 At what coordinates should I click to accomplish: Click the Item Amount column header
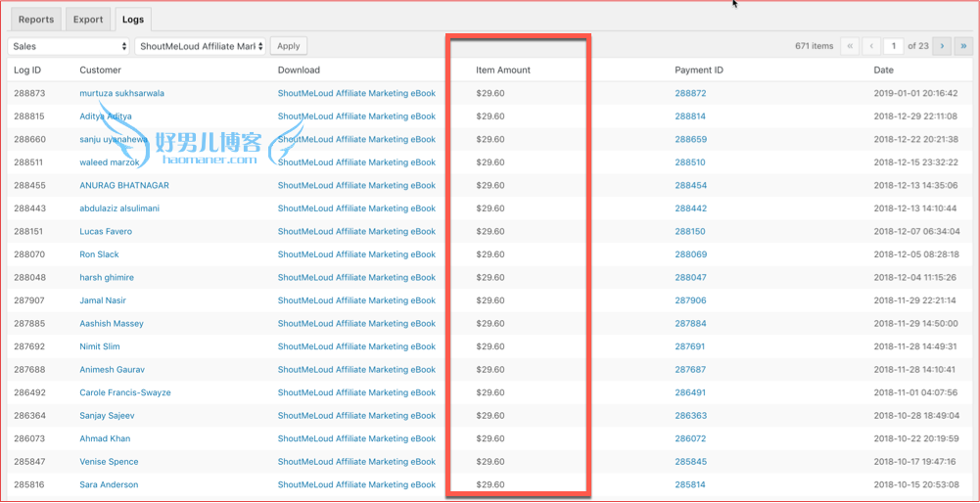click(x=503, y=70)
